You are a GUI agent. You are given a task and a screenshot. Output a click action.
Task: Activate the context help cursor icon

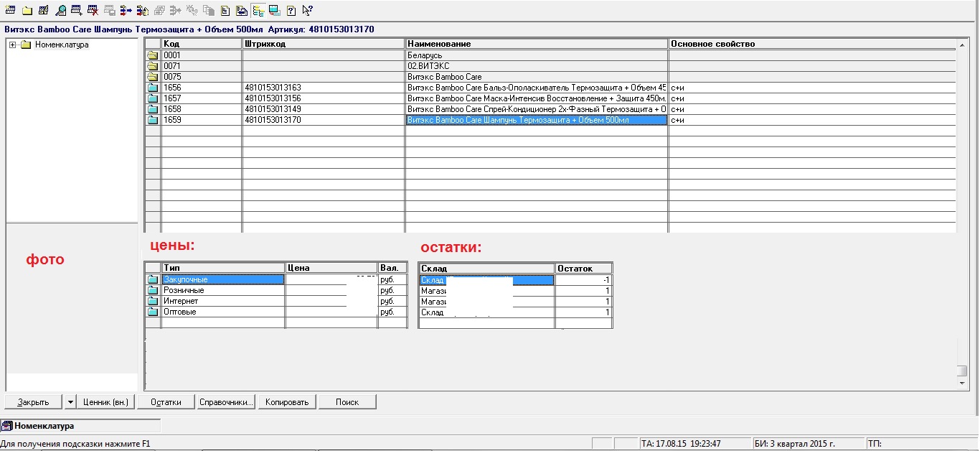(307, 10)
